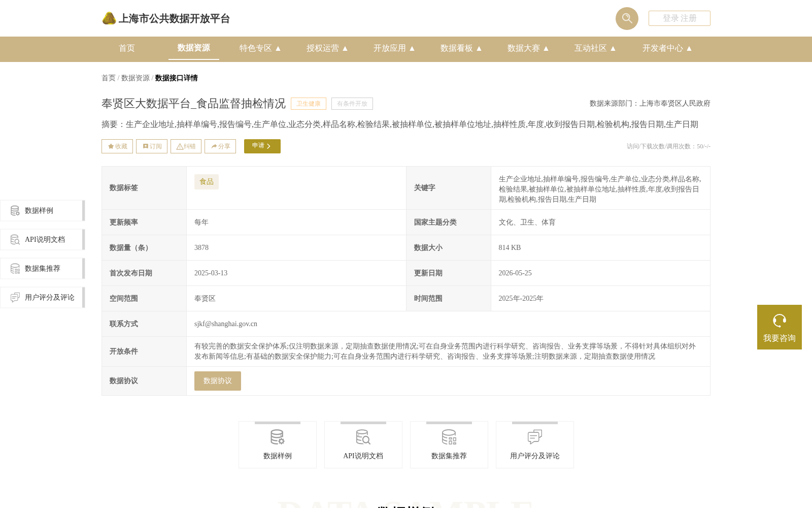Click 文化、卫生、体育 theme classification

527,223
